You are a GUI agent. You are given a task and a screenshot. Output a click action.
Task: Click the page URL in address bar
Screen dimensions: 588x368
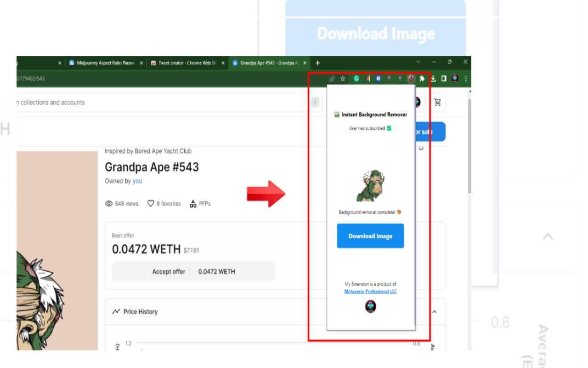tap(31, 79)
